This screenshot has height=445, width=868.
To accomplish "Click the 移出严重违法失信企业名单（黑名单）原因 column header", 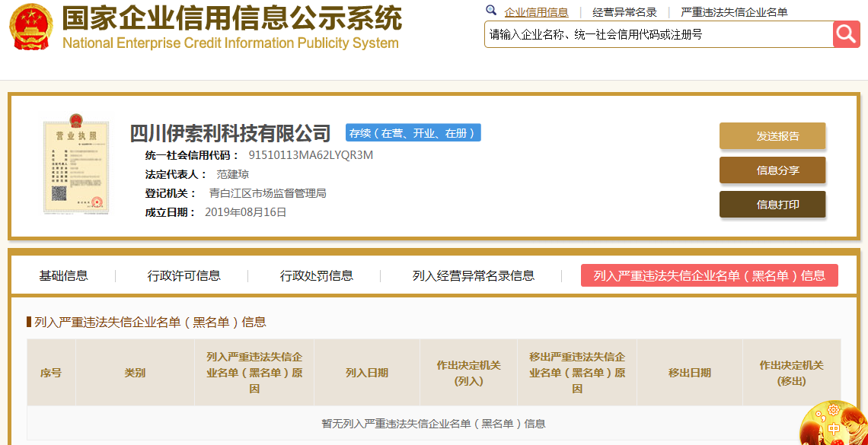I will [577, 373].
